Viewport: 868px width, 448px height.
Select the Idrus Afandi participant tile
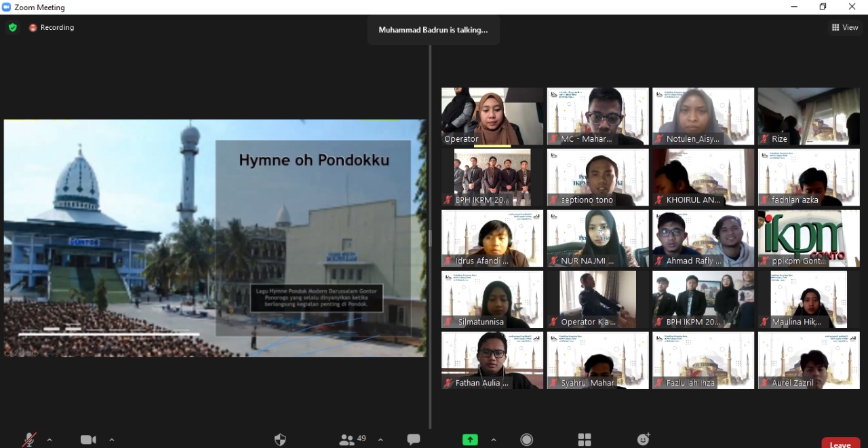[x=492, y=238]
